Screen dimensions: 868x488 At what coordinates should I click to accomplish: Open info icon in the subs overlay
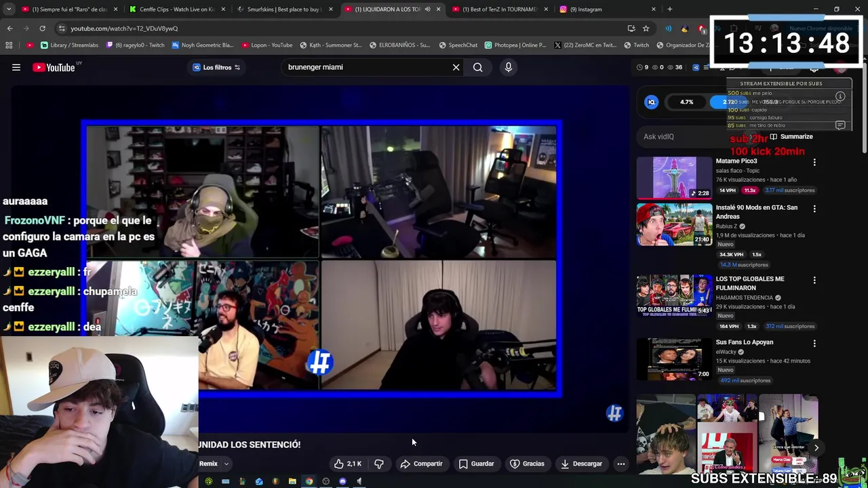click(x=840, y=96)
